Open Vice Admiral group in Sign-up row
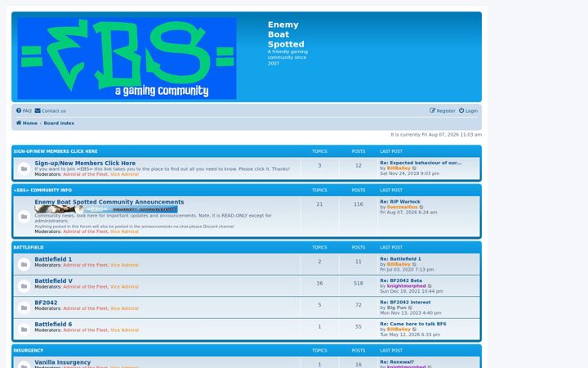 pos(124,175)
